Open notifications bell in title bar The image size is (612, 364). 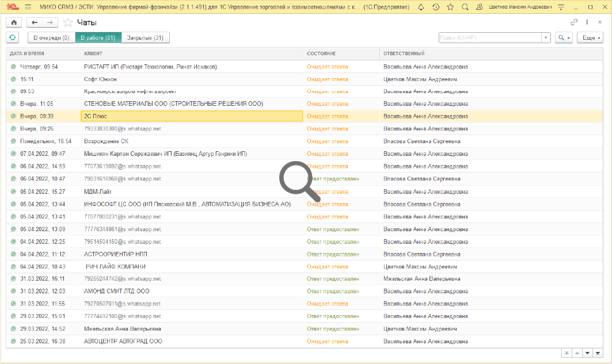point(421,7)
